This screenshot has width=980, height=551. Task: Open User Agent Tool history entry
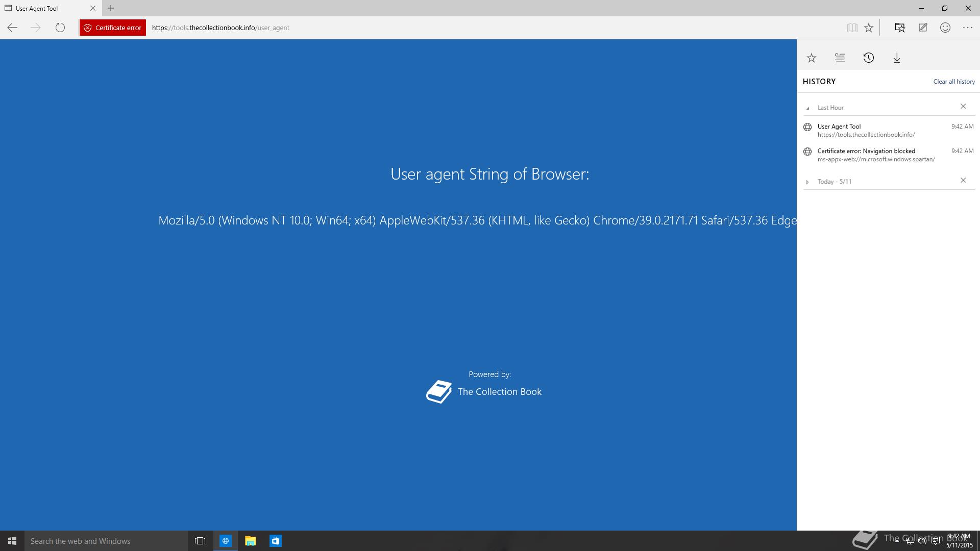point(889,130)
